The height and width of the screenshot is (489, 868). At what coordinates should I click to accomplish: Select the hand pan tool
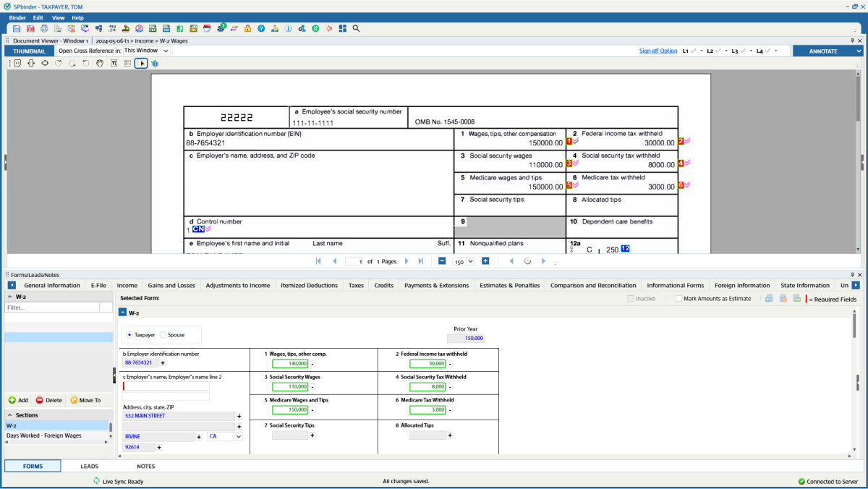[x=100, y=64]
